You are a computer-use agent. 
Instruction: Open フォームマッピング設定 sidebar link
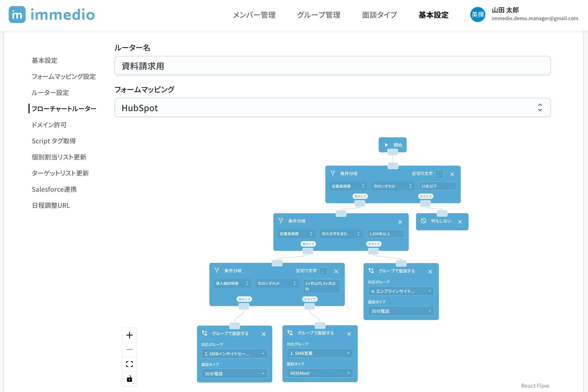pyautogui.click(x=64, y=77)
